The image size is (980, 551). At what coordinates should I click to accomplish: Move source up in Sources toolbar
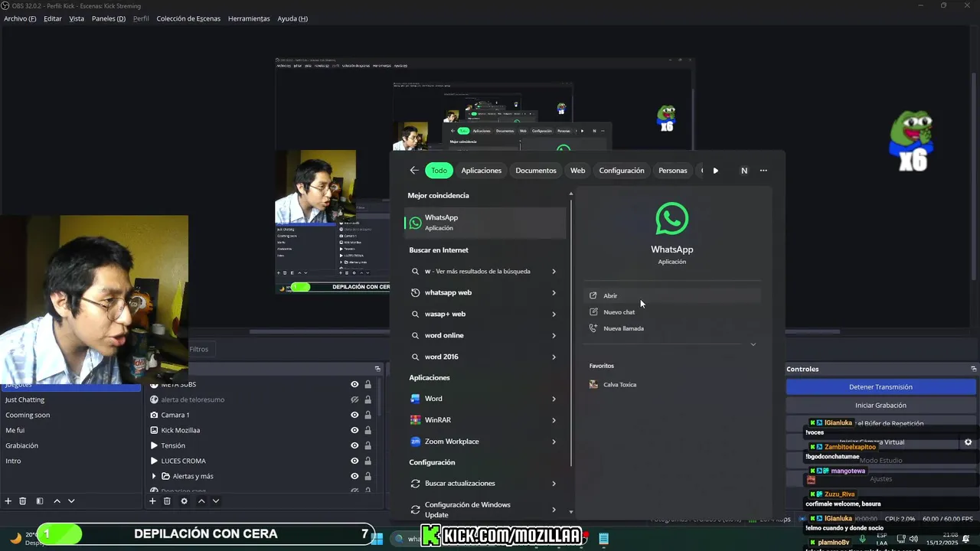pyautogui.click(x=201, y=501)
